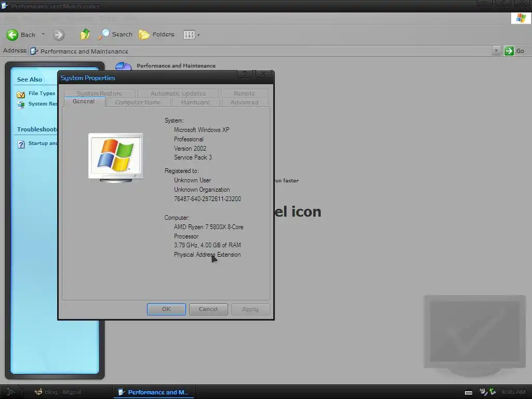Open the Favorites menu
The height and width of the screenshot is (399, 532).
[x=79, y=18]
